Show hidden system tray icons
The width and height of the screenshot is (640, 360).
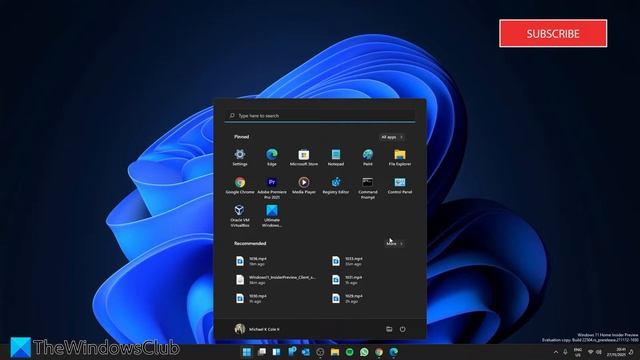pyautogui.click(x=556, y=352)
